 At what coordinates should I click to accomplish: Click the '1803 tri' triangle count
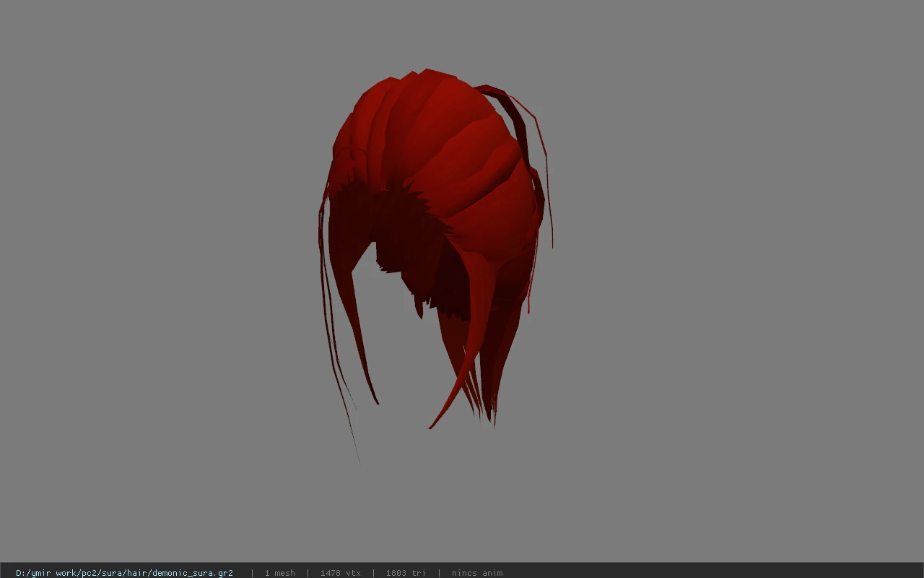(406, 573)
